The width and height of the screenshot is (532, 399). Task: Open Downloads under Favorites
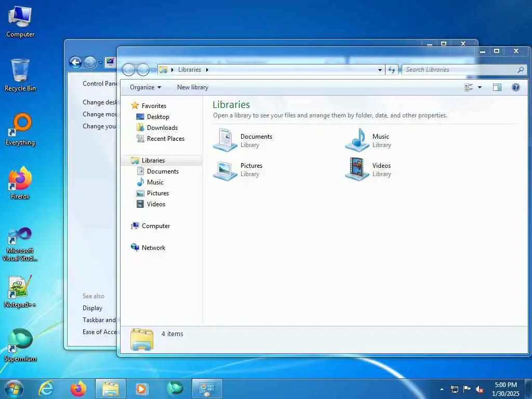(162, 128)
